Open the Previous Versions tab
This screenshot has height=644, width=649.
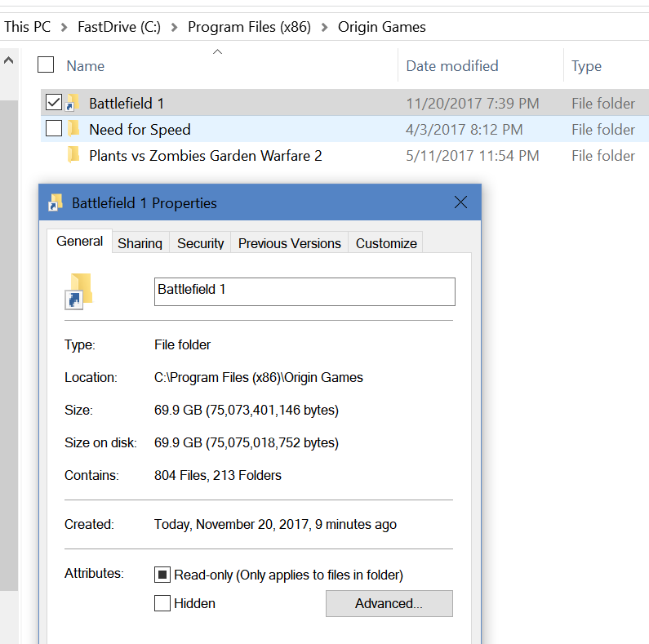(x=289, y=243)
